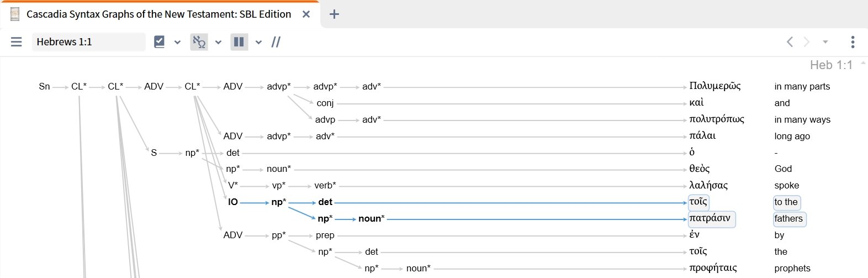Expand the columns view dropdown arrow

[258, 42]
